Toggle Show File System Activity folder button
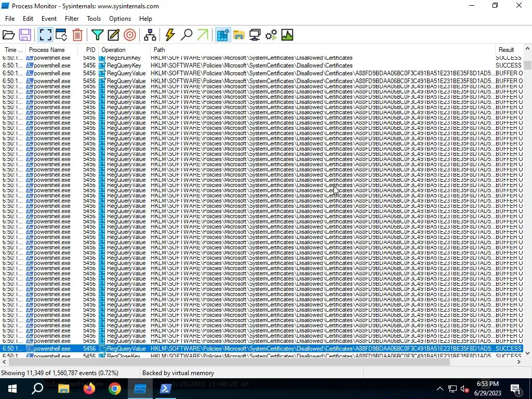Screen dimensions: 532x399 [239, 35]
